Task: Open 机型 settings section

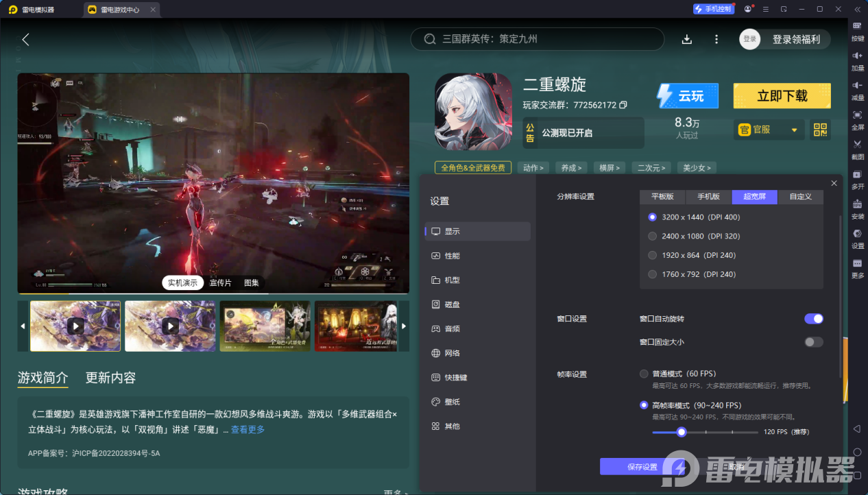Action: (x=477, y=280)
